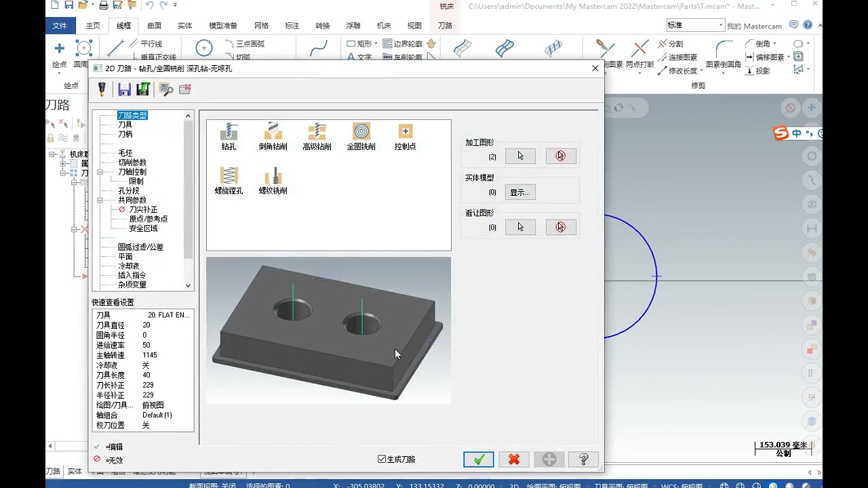Select 冷却液 coolant in parameter tree
868x488 pixels.
(128, 266)
